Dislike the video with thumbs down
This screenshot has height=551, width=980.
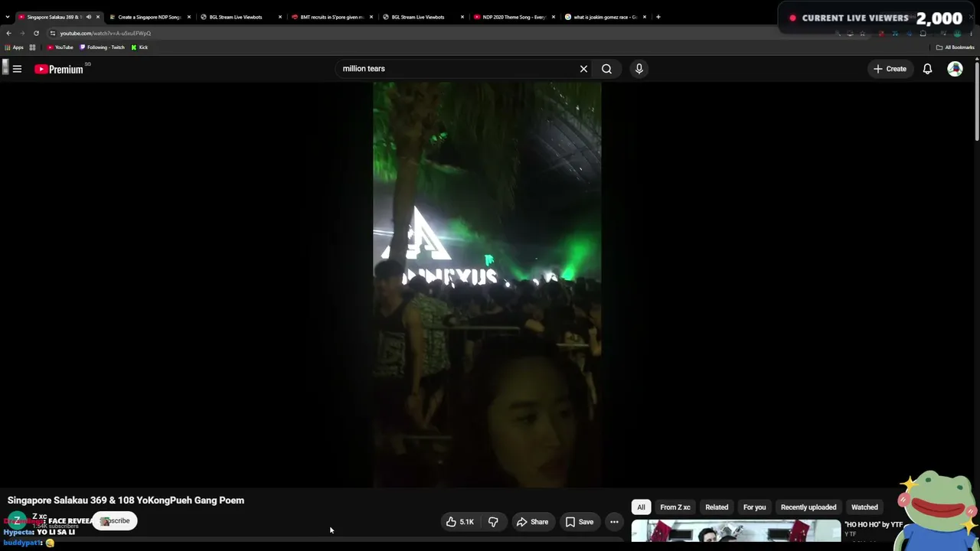[x=493, y=522]
